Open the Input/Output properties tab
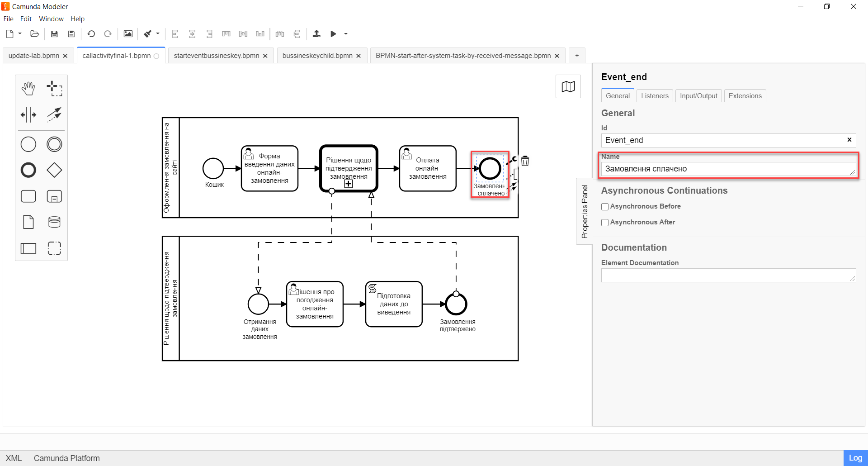Screen dimensions: 868x466 point(698,96)
